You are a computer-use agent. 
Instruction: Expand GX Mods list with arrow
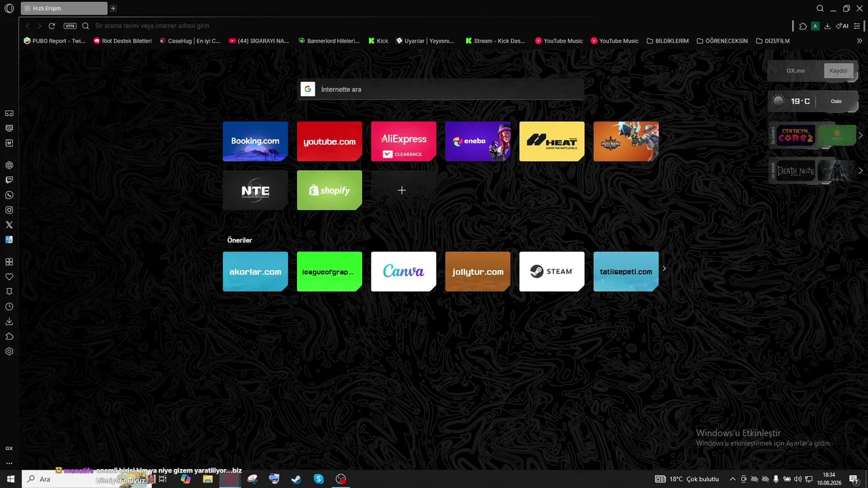click(x=861, y=171)
